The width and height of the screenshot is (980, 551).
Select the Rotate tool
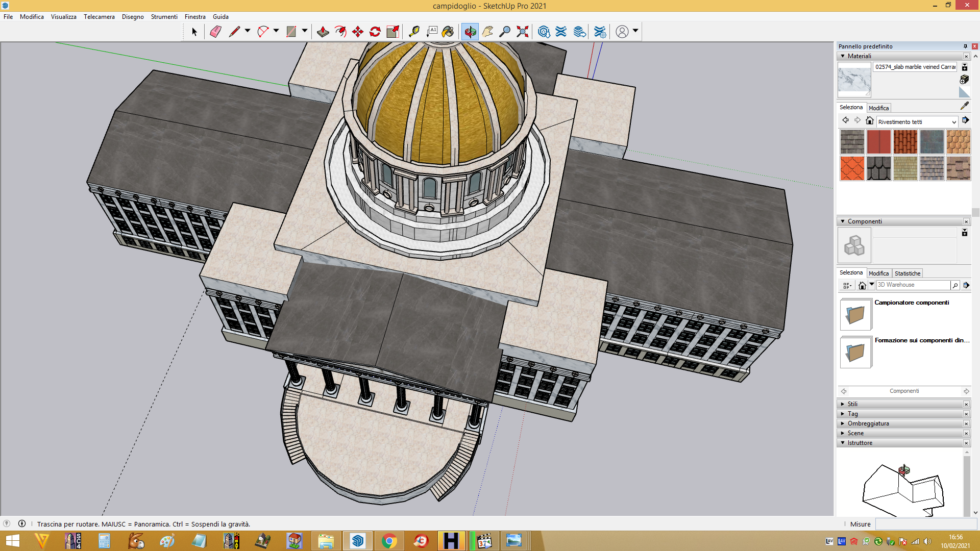click(375, 32)
